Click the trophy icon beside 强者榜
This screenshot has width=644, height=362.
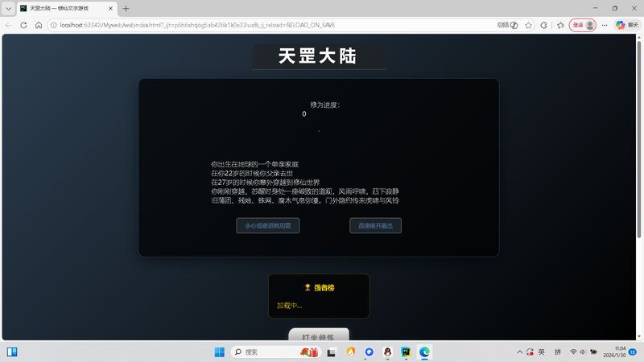(308, 288)
